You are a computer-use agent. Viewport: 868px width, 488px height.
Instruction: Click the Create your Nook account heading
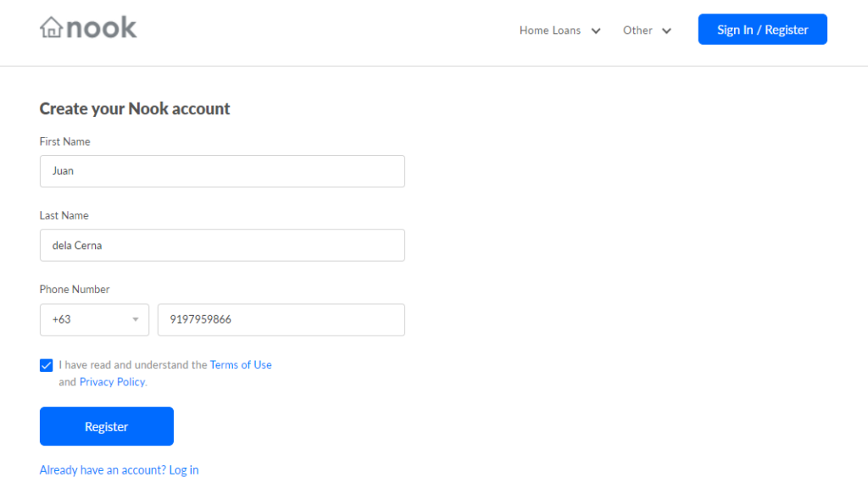[135, 108]
